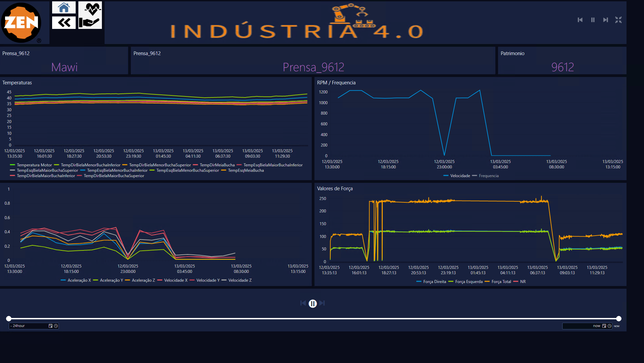Step timeline back with lower previous button
The width and height of the screenshot is (644, 363).
click(x=303, y=303)
